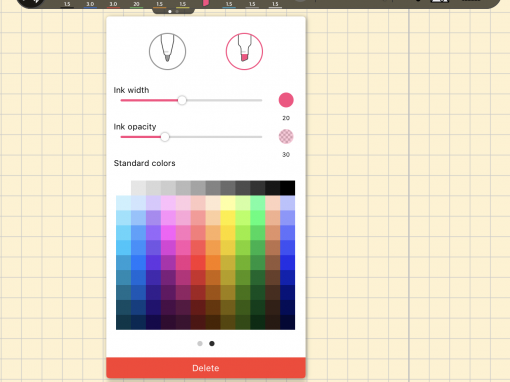The height and width of the screenshot is (382, 510).
Task: Select the ballpoint pen tip style
Action: coord(167,51)
